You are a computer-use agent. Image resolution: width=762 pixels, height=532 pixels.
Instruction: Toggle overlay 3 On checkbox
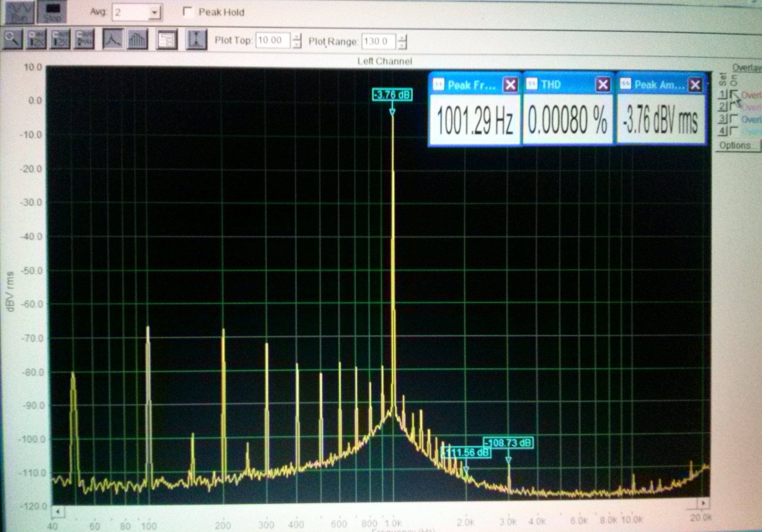click(x=734, y=119)
